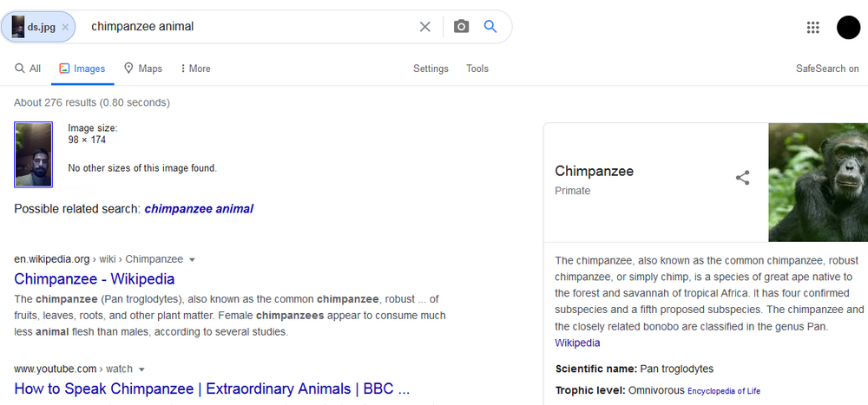Click the uploaded image thumbnail

coord(34,154)
